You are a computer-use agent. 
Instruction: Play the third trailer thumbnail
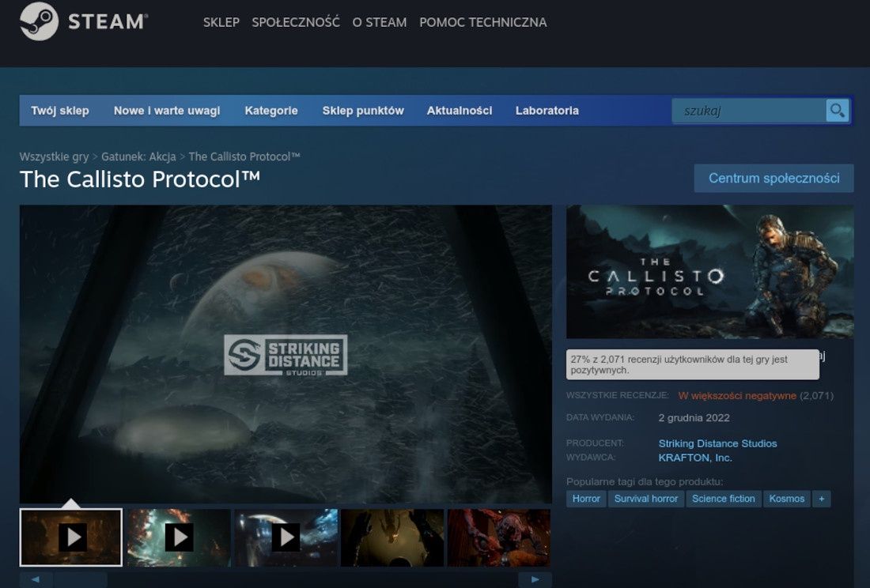click(x=286, y=537)
